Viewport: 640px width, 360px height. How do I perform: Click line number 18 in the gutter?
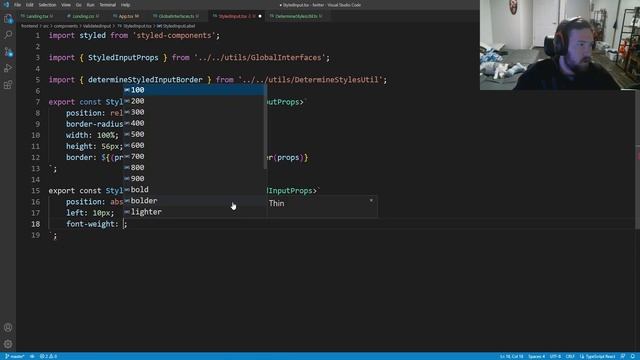(36, 224)
